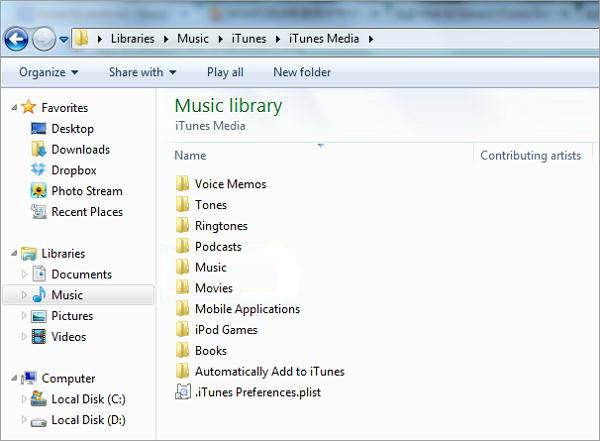The height and width of the screenshot is (441, 600).
Task: Select iTunes in the address breadcrumb
Action: pos(249,39)
